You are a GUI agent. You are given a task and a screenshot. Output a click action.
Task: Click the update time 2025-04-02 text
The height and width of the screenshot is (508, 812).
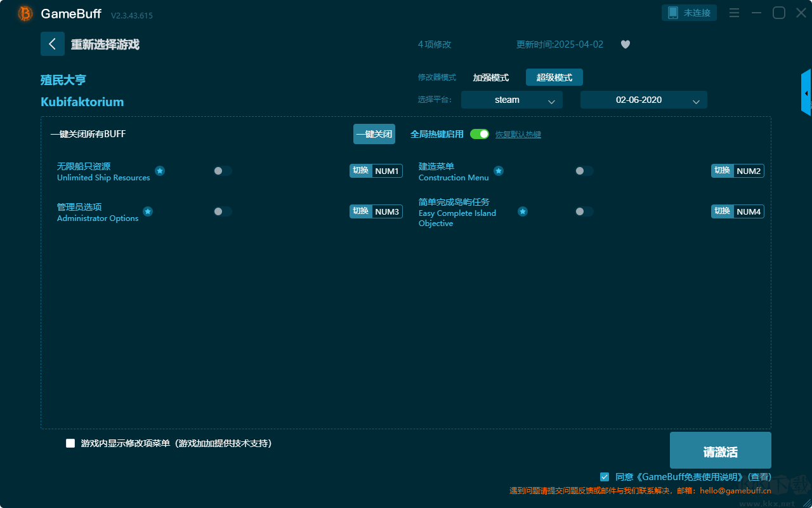(x=560, y=44)
